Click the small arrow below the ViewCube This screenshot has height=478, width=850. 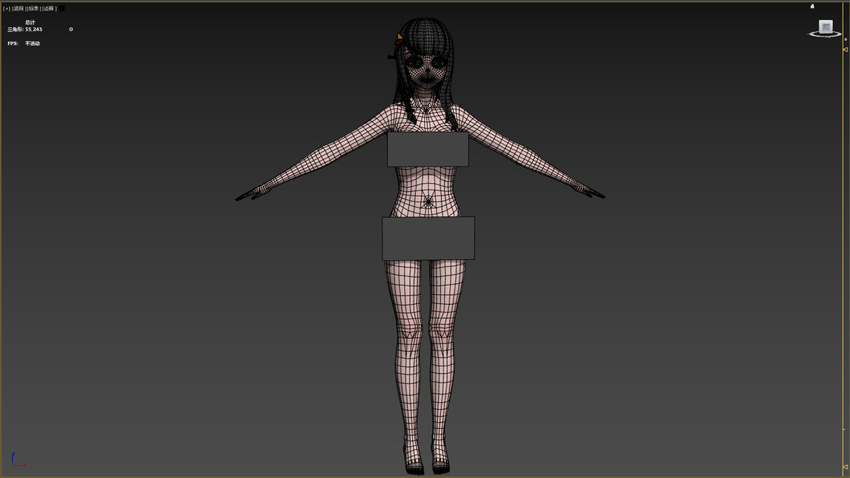[x=845, y=40]
